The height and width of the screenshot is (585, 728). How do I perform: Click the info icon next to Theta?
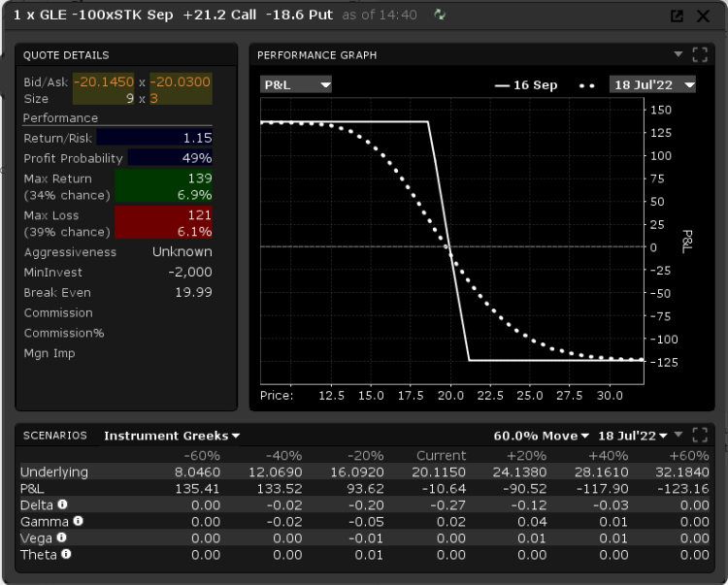point(66,555)
